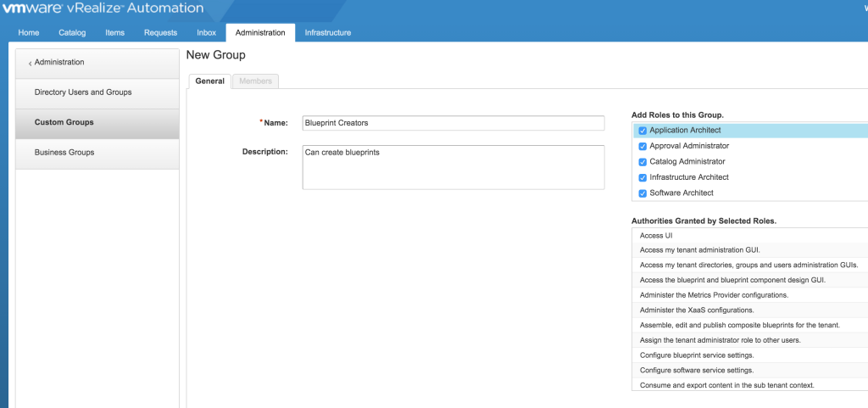
Task: Click 'Access the blueprint and blueprint component design GUI.'
Action: 749,280
